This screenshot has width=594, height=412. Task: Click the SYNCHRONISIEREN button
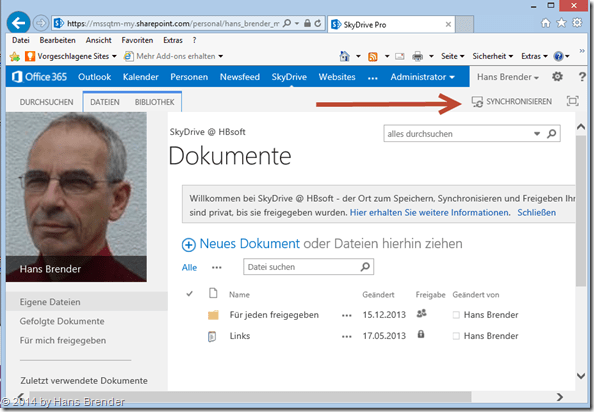(x=512, y=101)
